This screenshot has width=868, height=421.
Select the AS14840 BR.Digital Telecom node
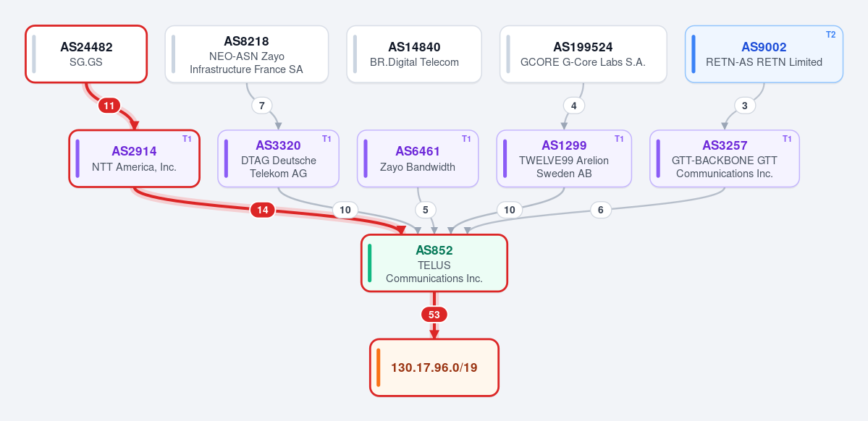pos(414,54)
